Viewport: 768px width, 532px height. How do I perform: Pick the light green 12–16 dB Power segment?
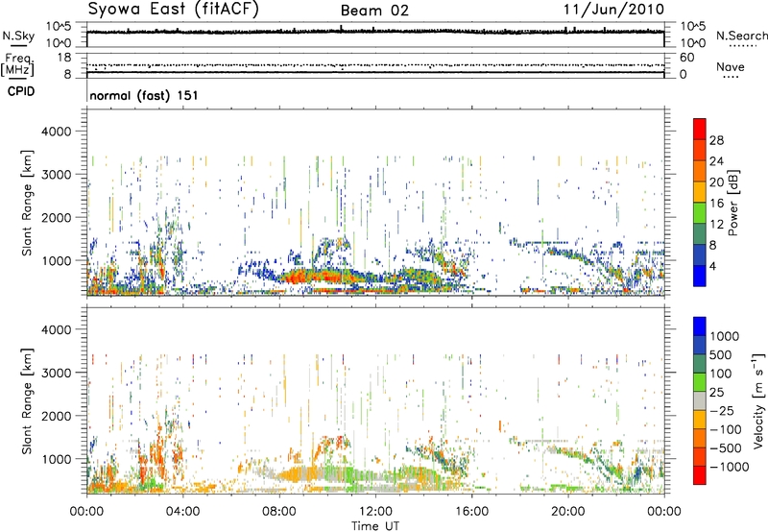[x=700, y=213]
